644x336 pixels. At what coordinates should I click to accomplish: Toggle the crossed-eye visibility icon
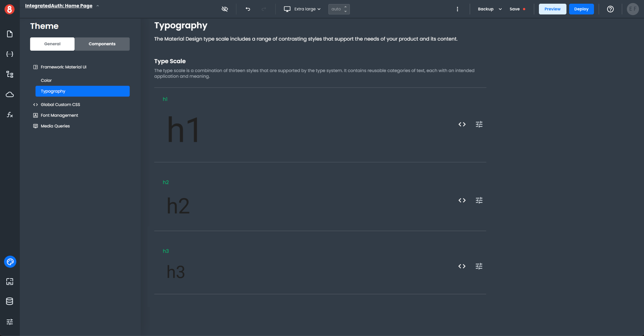pyautogui.click(x=225, y=9)
